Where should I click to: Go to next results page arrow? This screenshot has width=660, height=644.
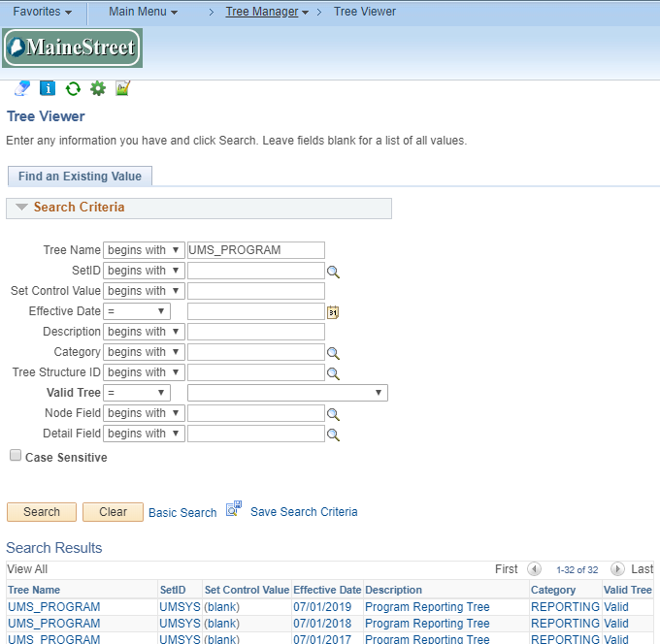[x=617, y=569]
